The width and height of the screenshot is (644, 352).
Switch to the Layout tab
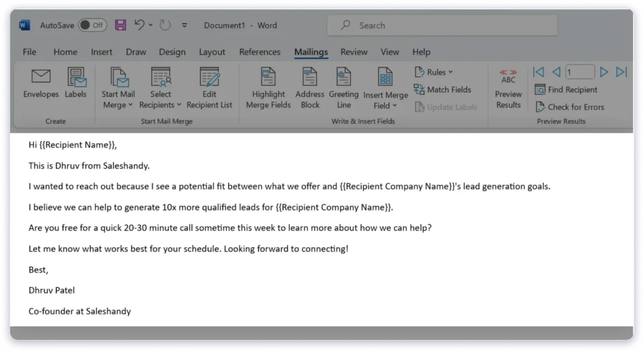212,52
